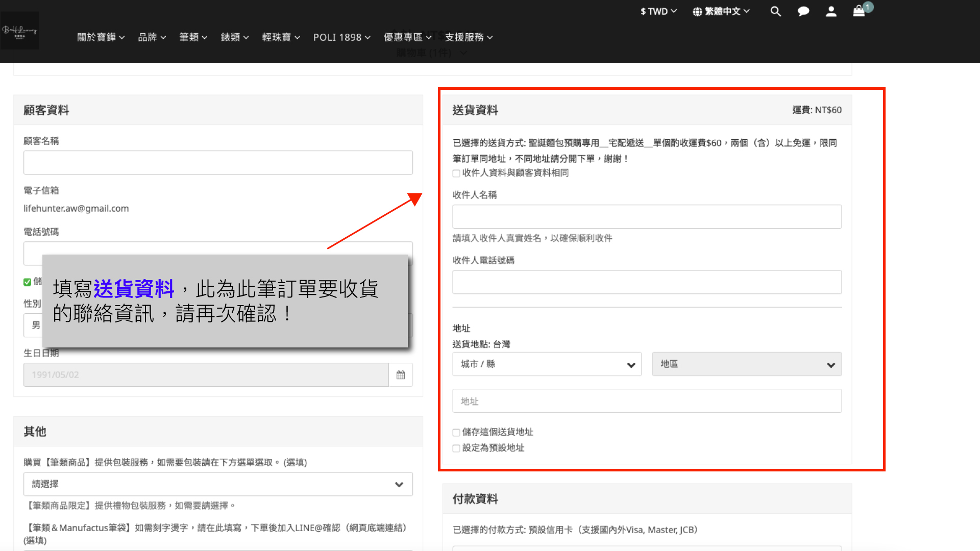Focus the 收件人電話號碼 input field
Image resolution: width=980 pixels, height=551 pixels.
pos(647,282)
